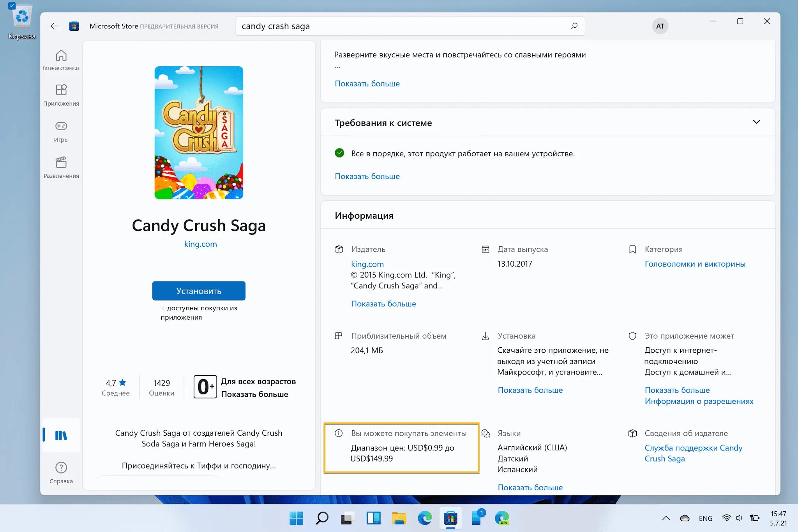Show hidden tray icons chevron
Image resolution: width=798 pixels, height=532 pixels.
(x=666, y=518)
